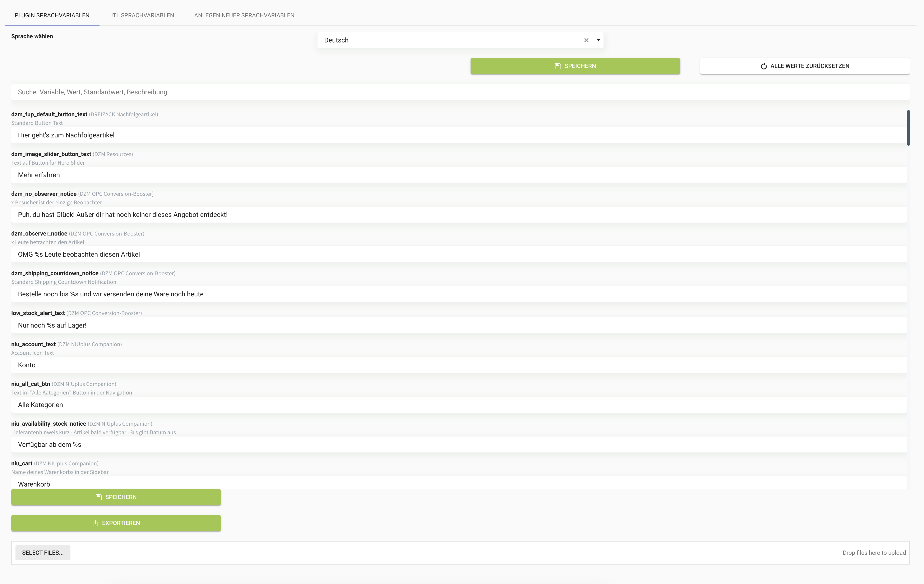
Task: Click the save icon on top Speichern button
Action: click(558, 66)
